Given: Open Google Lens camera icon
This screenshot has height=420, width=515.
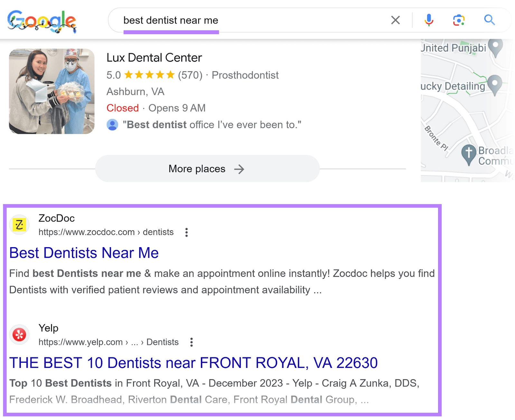Looking at the screenshot, I should coord(458,20).
